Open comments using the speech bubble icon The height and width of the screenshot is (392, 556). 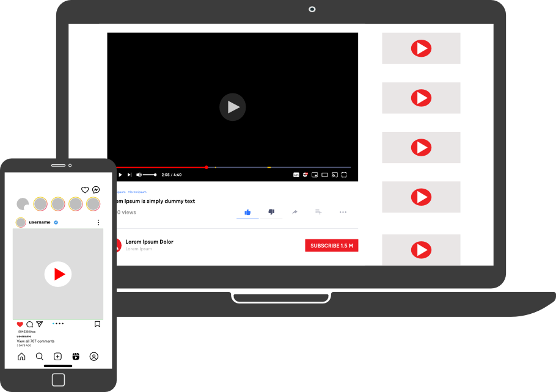coord(30,324)
